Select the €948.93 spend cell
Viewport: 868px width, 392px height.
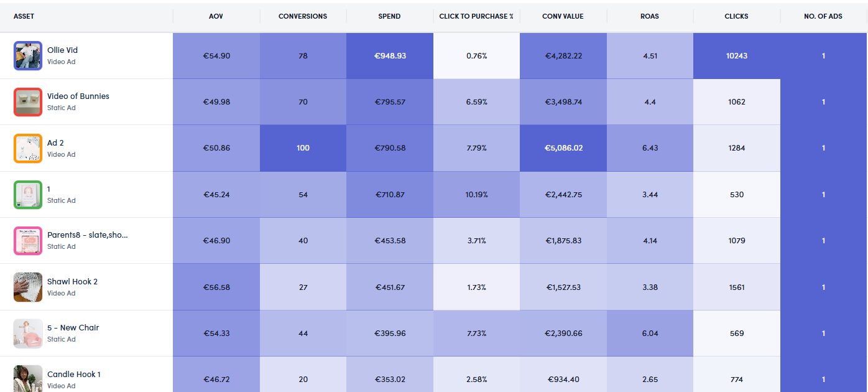click(x=390, y=56)
